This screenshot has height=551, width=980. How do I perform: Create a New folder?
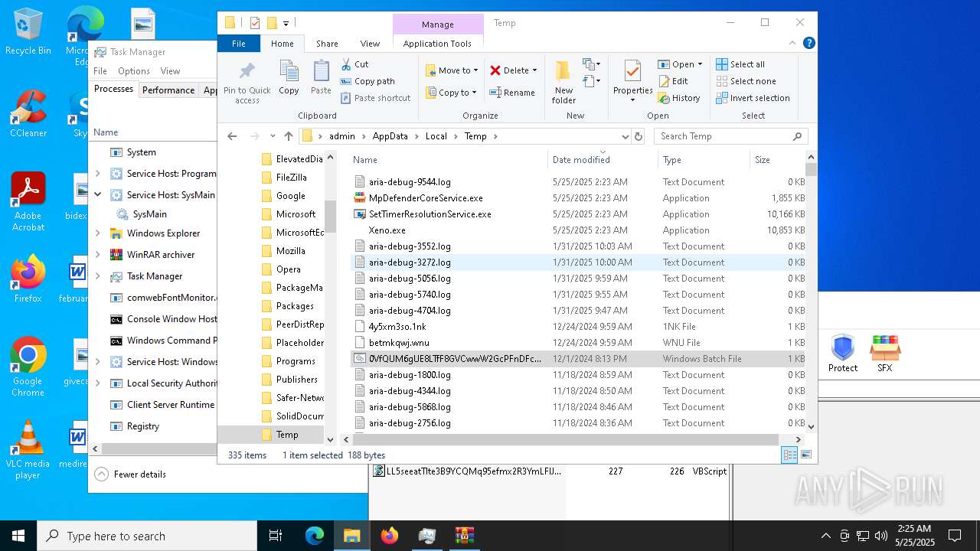[563, 83]
